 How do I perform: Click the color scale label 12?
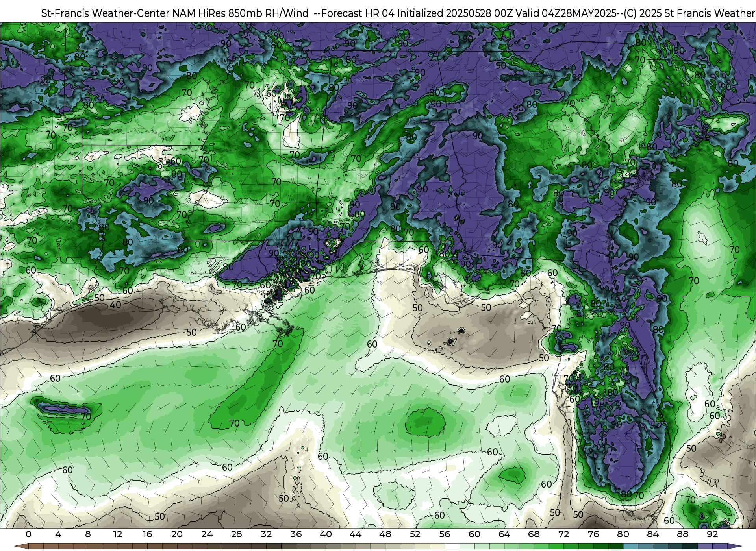click(118, 534)
